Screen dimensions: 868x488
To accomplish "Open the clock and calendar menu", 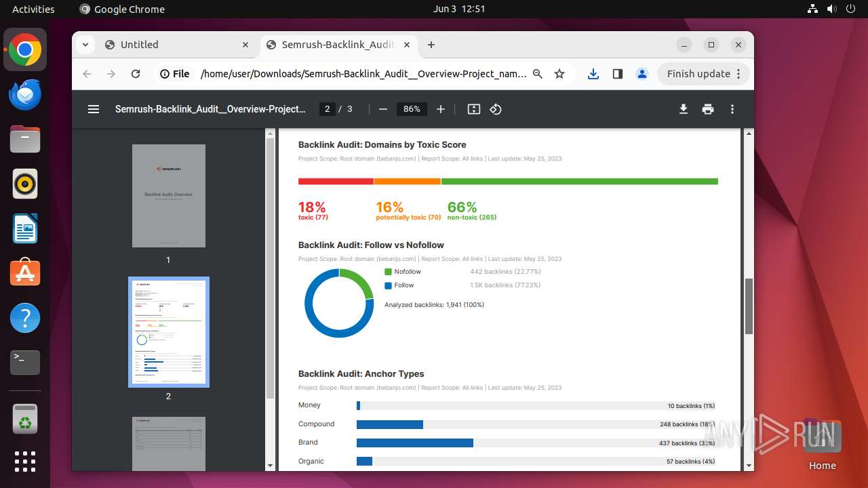I will point(459,9).
